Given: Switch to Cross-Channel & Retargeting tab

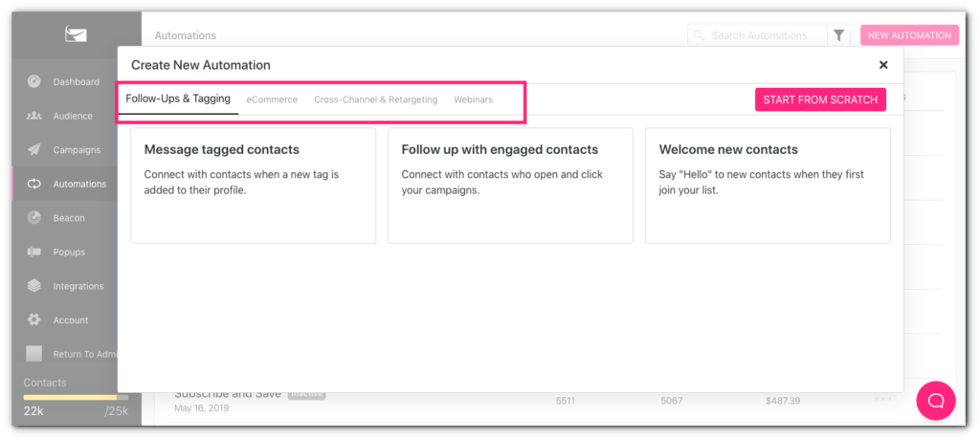Looking at the screenshot, I should coord(375,99).
